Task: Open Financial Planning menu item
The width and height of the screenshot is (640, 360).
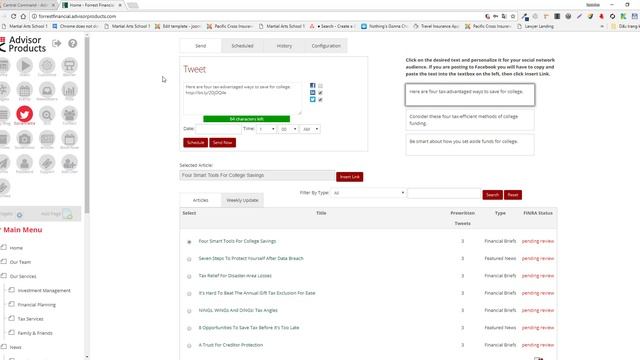Action: (x=37, y=305)
